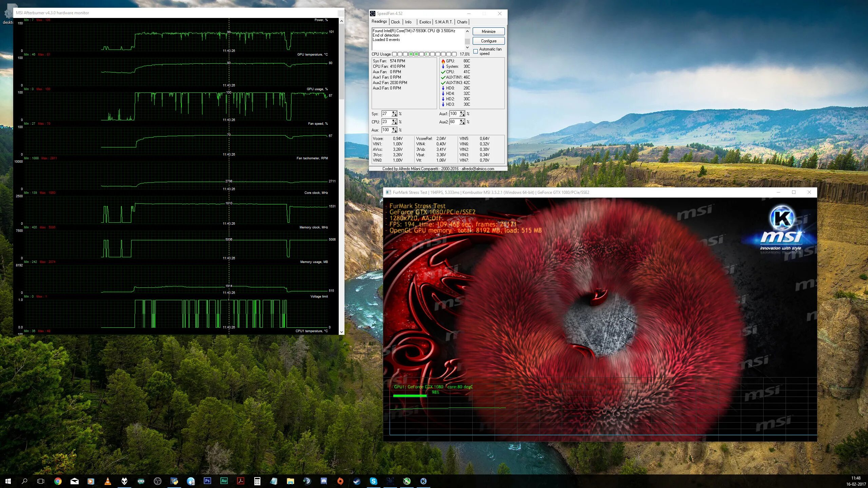This screenshot has width=868, height=488.
Task: Open Adobe Acrobat taskbar icon
Action: pyautogui.click(x=241, y=481)
